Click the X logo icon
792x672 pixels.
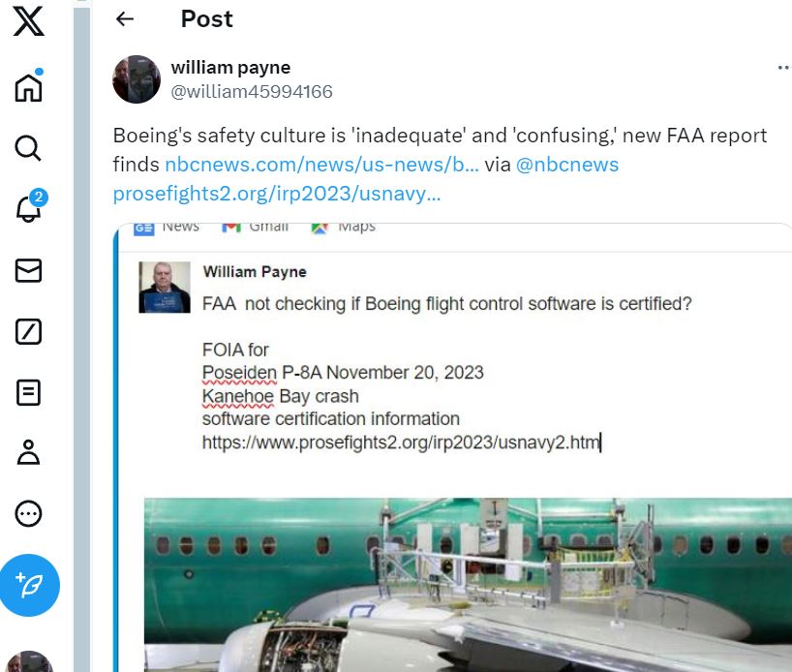29,20
